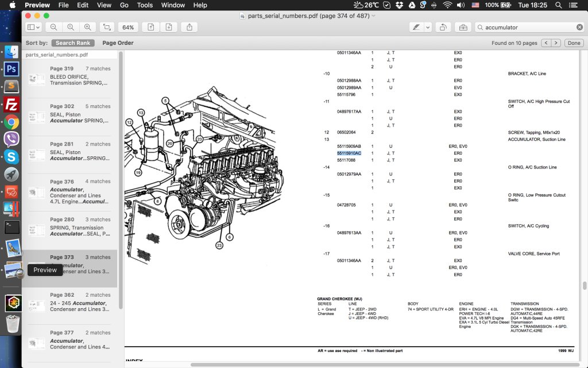Zoom out with the minus magnifier

(x=53, y=27)
